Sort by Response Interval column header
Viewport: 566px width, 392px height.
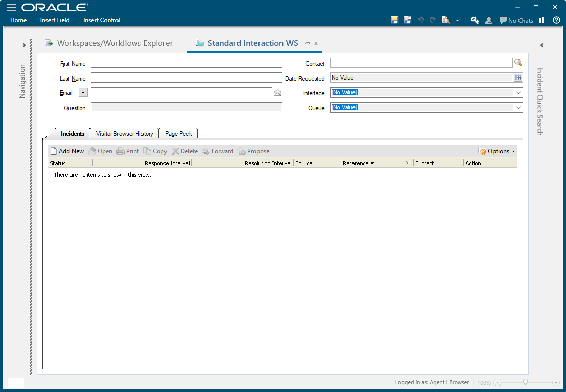tap(142, 163)
